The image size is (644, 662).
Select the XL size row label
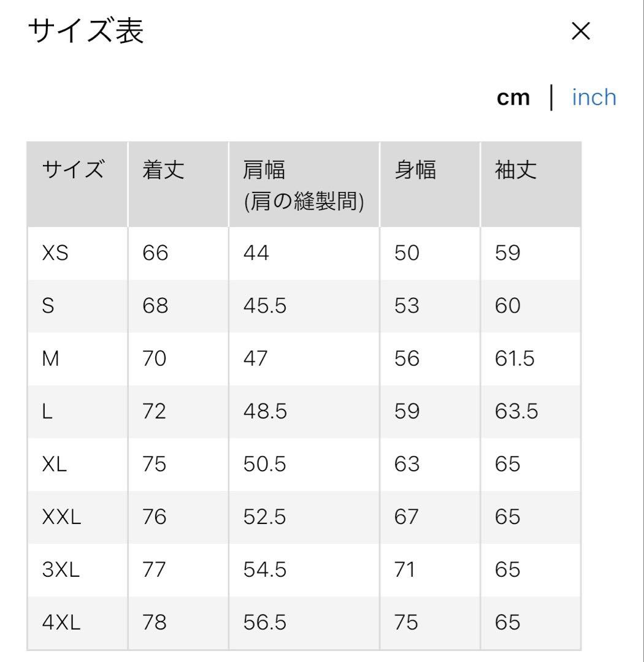pyautogui.click(x=55, y=465)
